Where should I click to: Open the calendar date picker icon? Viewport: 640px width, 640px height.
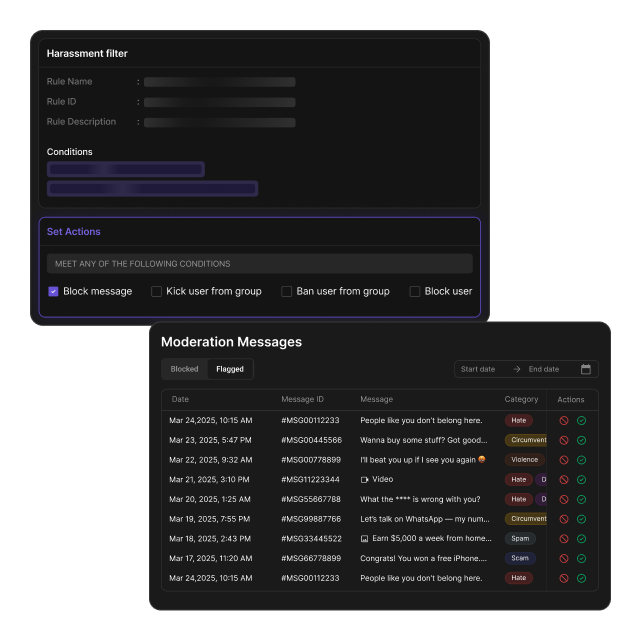pyautogui.click(x=586, y=369)
